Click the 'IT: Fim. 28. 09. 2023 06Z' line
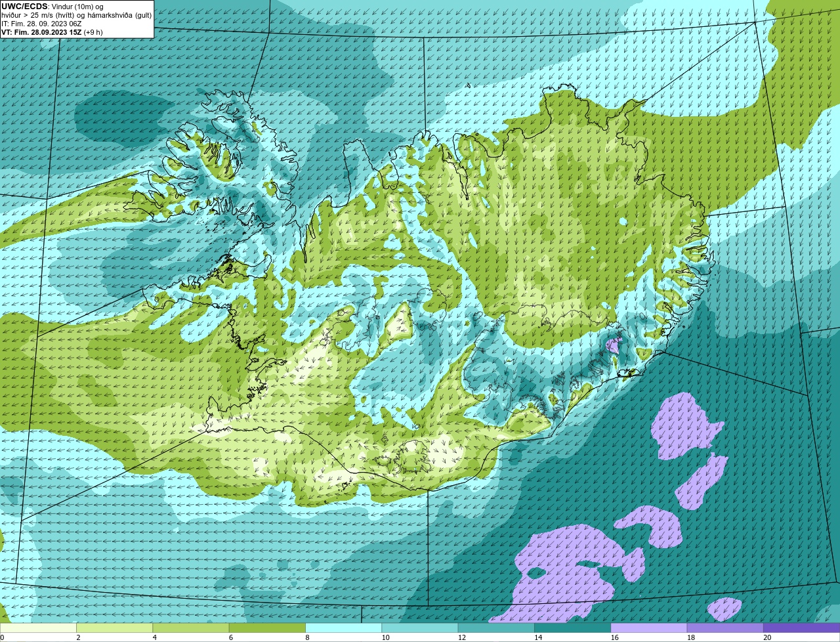Screen dimensions: 840x642 point(41,23)
